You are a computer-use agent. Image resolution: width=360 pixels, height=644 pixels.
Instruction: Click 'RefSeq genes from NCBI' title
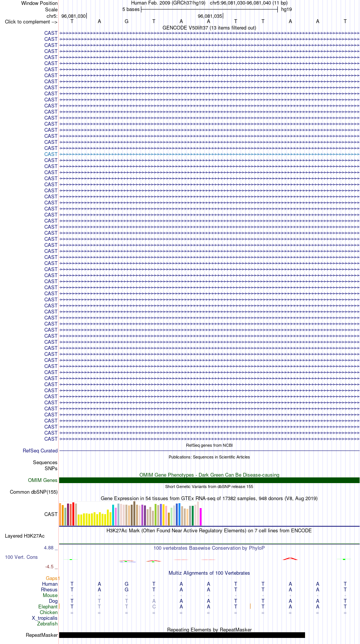pyautogui.click(x=209, y=445)
